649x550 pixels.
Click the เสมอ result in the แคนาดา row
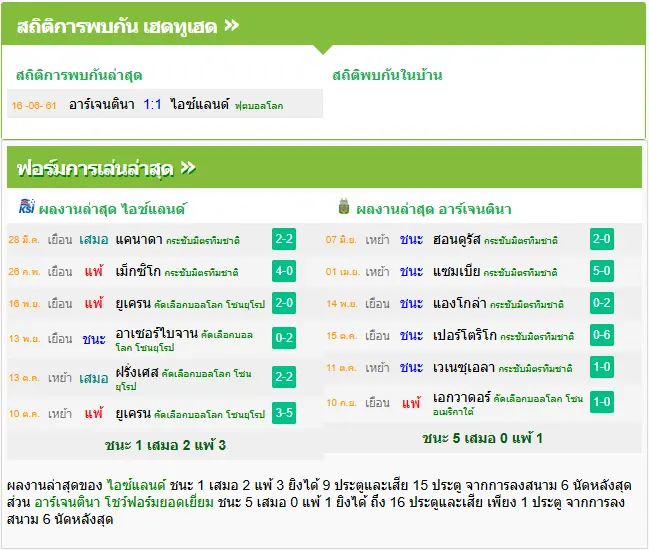(94, 239)
